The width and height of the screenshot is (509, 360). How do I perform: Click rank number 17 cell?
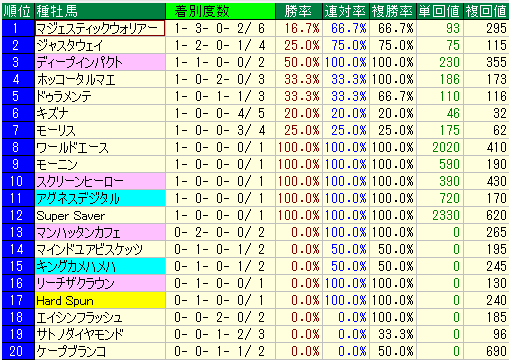click(x=18, y=300)
